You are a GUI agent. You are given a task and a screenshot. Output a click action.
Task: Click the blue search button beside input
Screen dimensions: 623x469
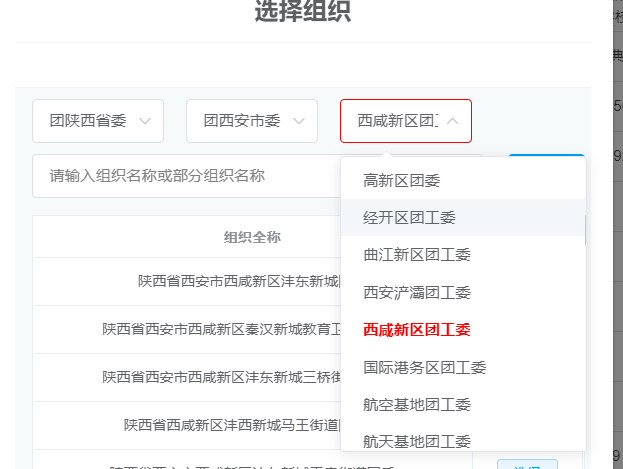(546, 156)
